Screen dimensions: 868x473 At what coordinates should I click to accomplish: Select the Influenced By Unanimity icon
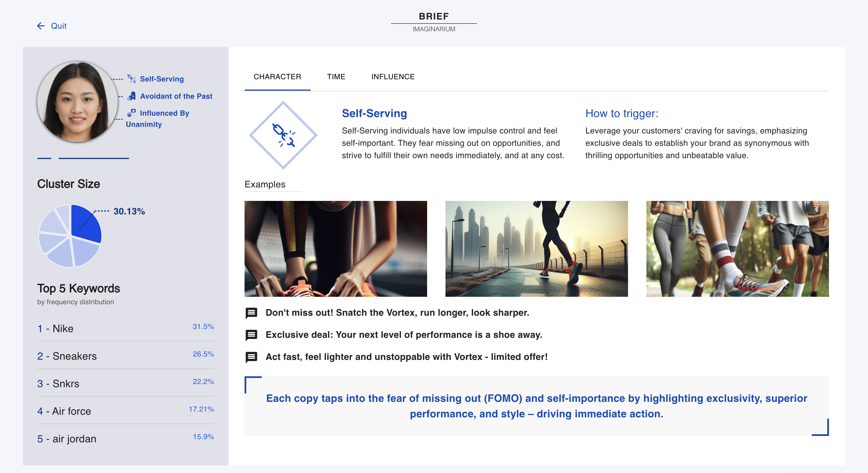coord(131,113)
